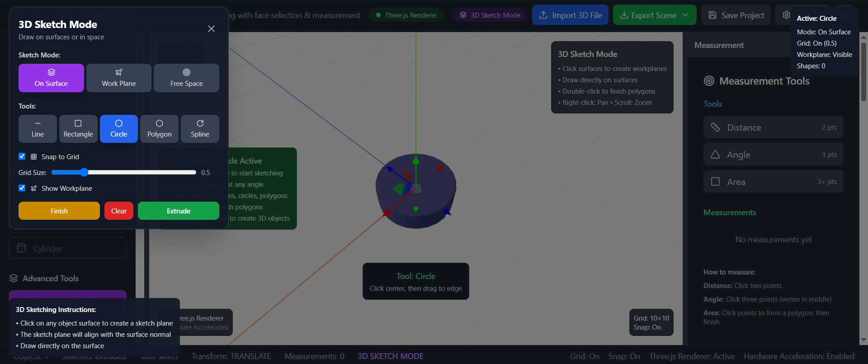Select the Spline drawing tool
This screenshot has height=364, width=868.
point(200,129)
